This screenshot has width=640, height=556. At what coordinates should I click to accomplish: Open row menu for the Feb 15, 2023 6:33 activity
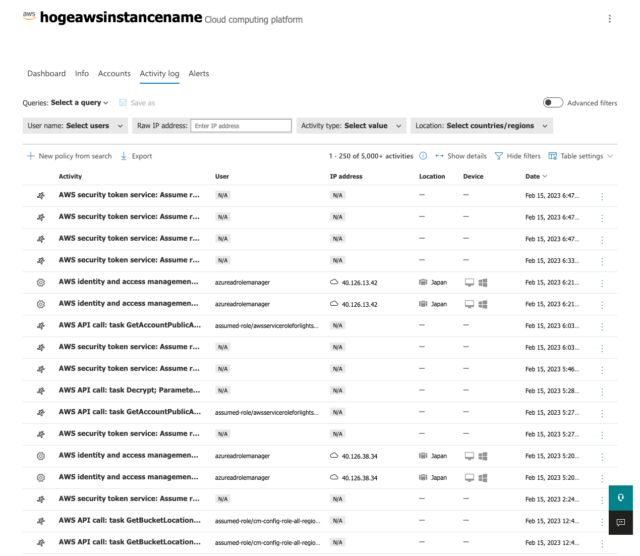(x=602, y=261)
